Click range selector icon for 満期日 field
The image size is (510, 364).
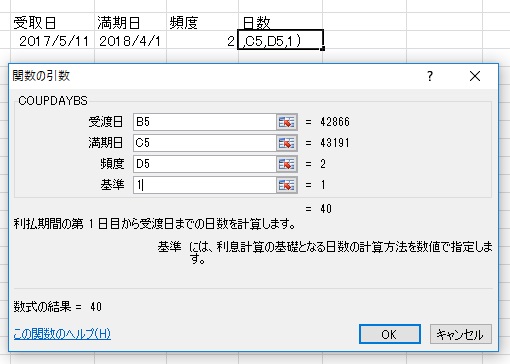tap(287, 143)
